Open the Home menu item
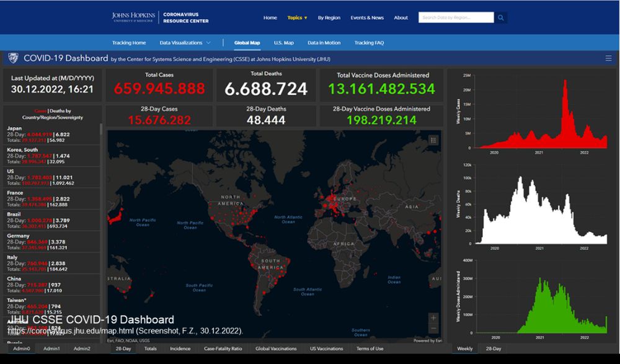The height and width of the screenshot is (364, 620). point(270,18)
